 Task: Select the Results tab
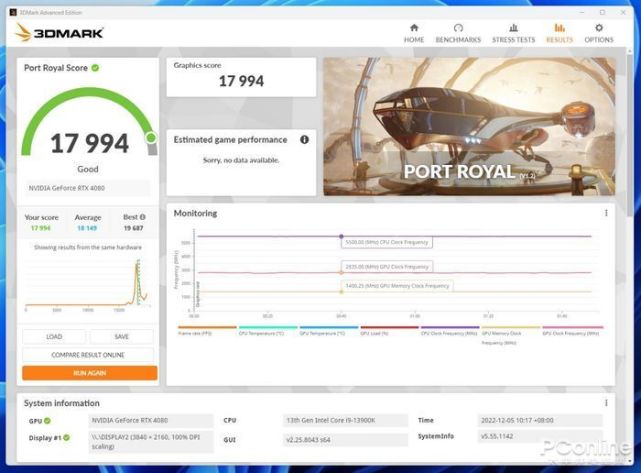pos(560,33)
